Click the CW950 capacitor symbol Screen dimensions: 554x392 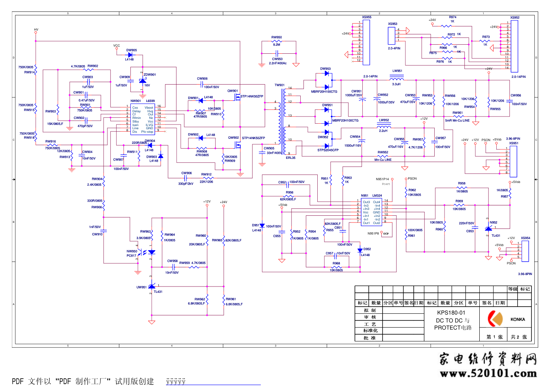[277, 53]
